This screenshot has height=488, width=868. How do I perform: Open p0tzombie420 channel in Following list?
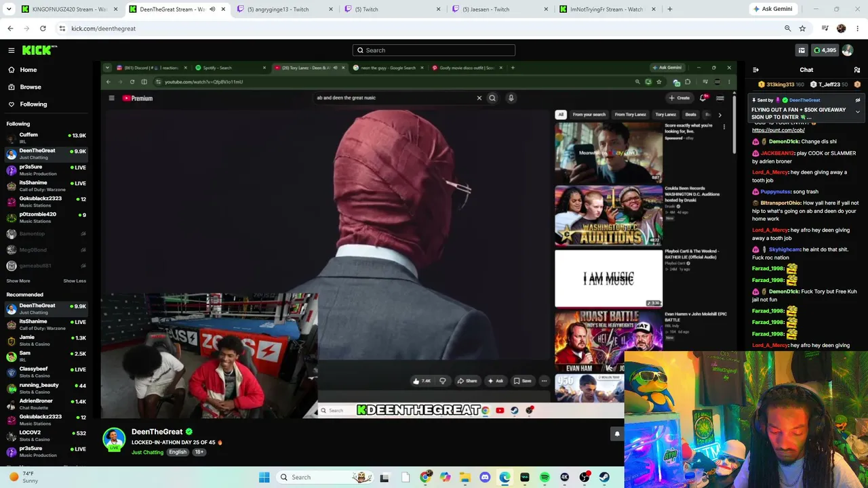click(x=46, y=217)
